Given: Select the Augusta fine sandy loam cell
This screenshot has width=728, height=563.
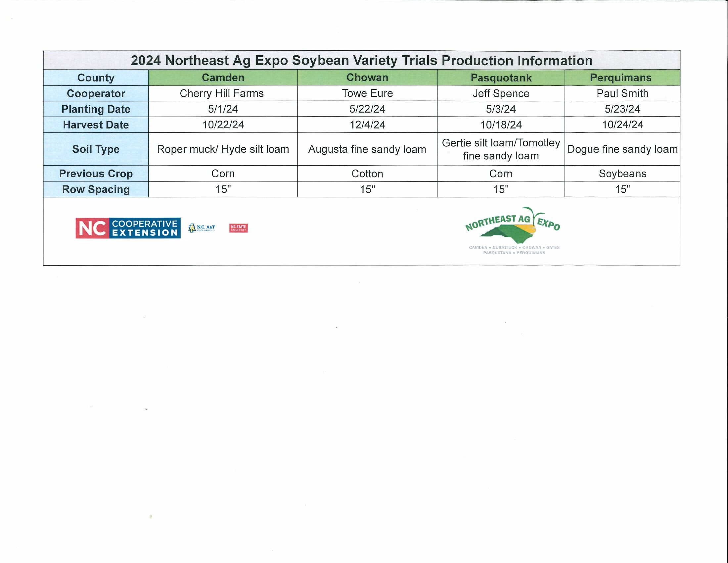Looking at the screenshot, I should coord(367,149).
